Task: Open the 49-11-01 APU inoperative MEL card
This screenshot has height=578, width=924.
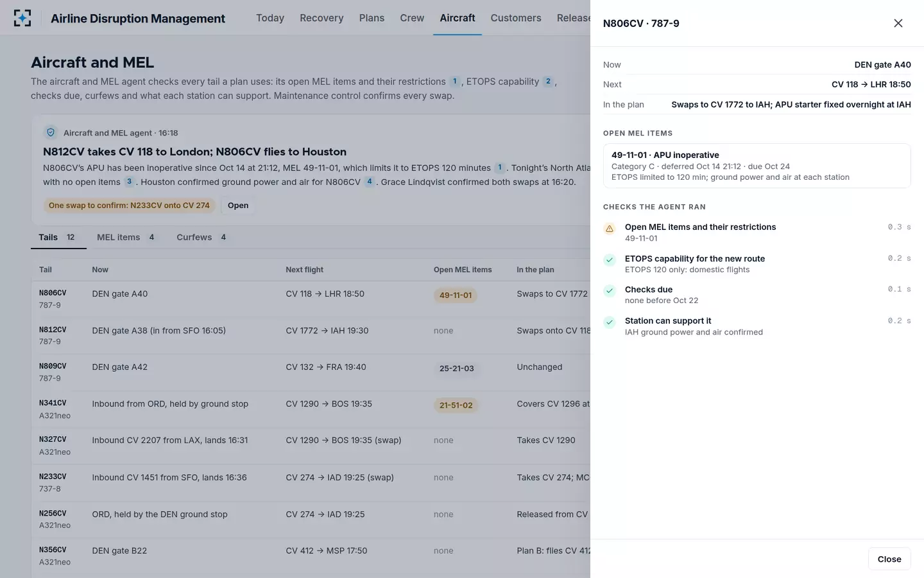Action: pos(757,166)
